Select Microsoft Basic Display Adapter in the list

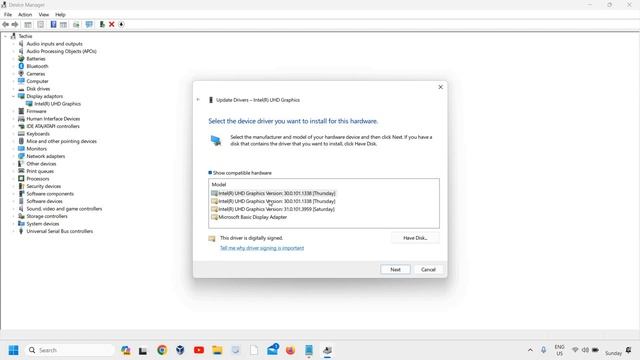coord(249,217)
